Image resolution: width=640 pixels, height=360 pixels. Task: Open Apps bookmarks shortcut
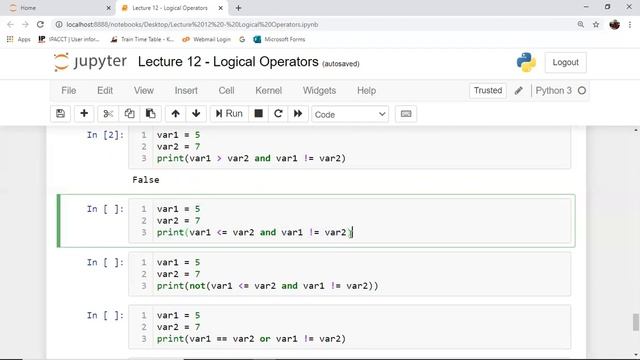19,40
